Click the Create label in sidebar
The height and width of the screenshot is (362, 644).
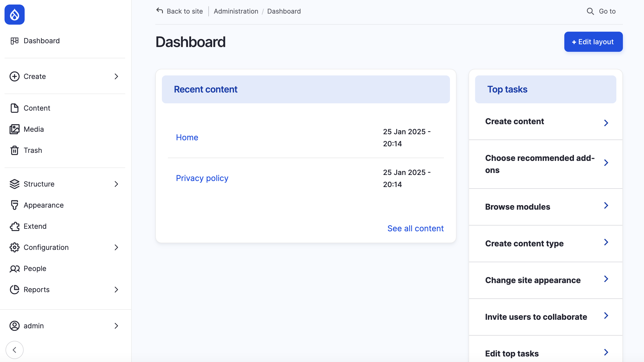[x=35, y=76]
